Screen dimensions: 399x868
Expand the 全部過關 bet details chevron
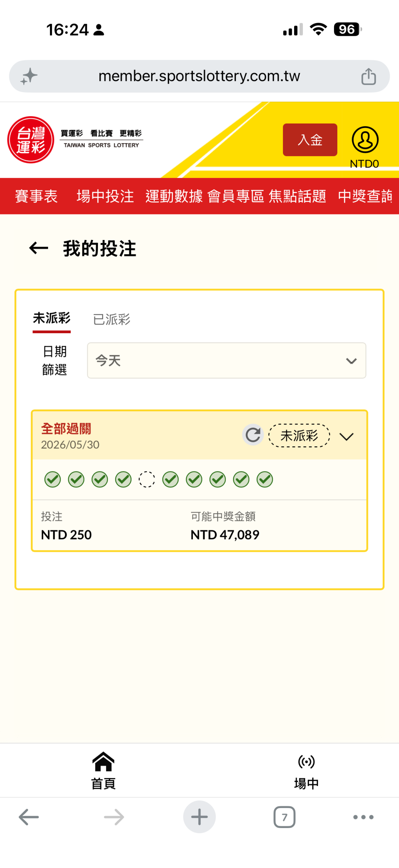(x=347, y=436)
